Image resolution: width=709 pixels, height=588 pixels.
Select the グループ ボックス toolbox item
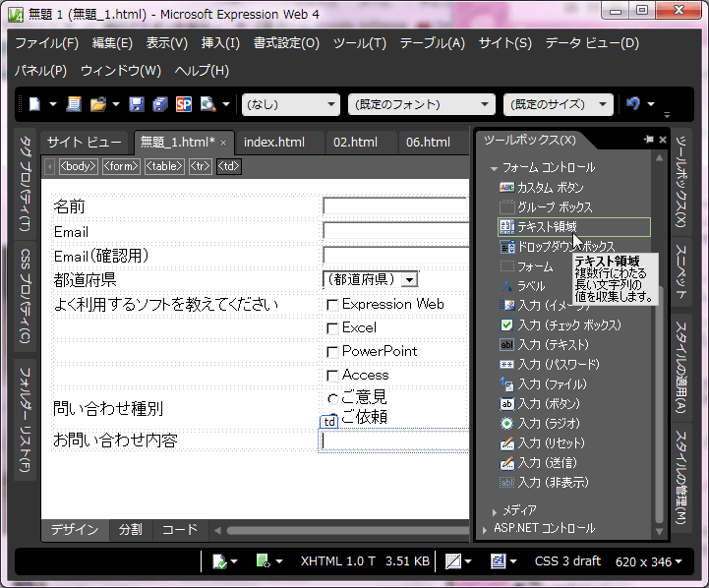click(574, 207)
